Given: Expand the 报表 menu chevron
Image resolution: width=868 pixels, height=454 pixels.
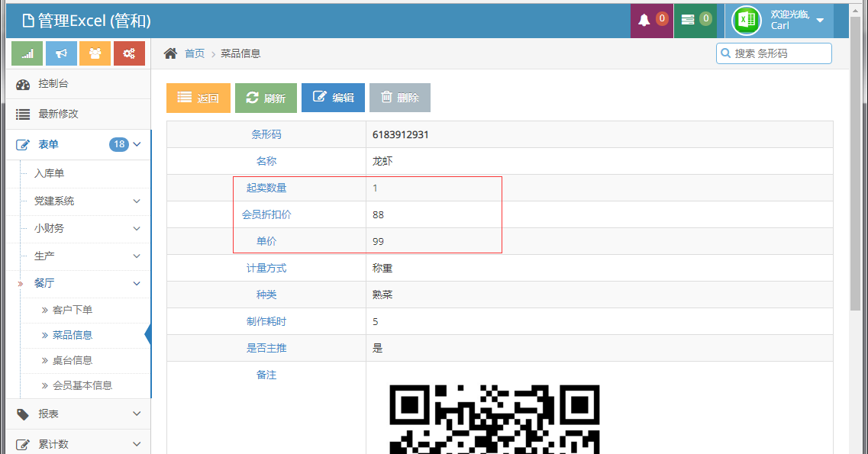Looking at the screenshot, I should point(137,414).
